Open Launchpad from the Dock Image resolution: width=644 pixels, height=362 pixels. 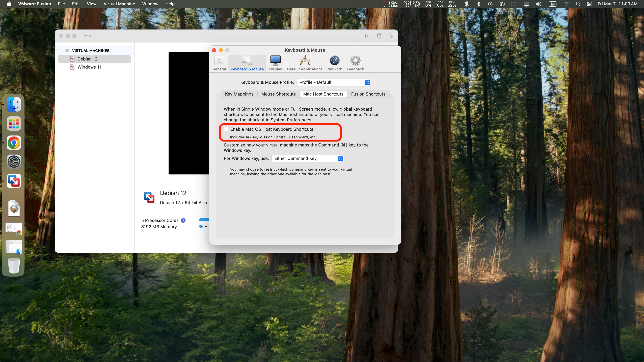coord(14,123)
